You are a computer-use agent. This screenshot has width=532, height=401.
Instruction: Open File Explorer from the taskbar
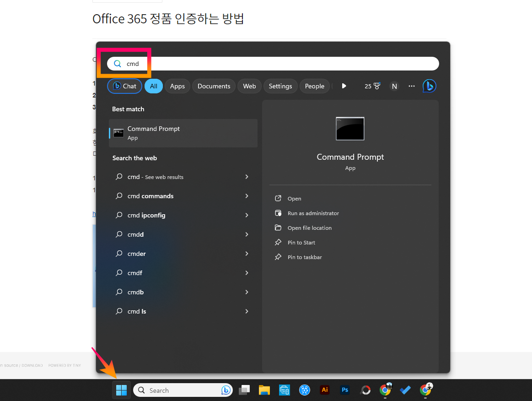point(264,390)
